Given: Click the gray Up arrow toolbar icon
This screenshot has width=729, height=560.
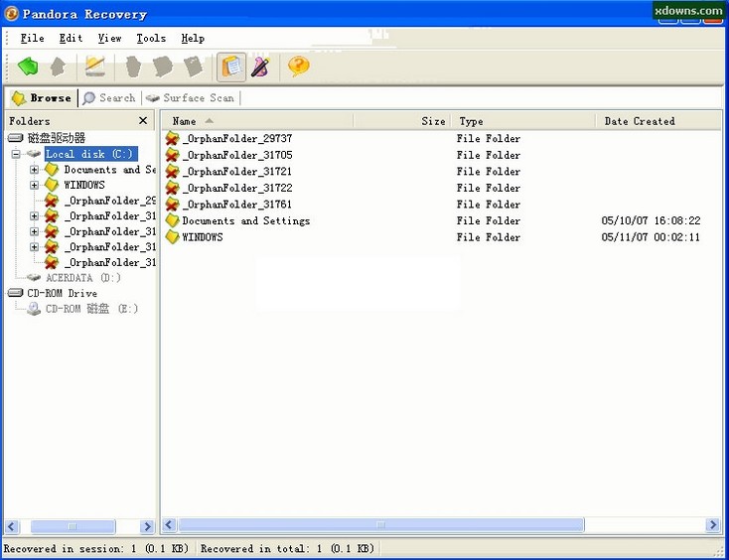Looking at the screenshot, I should coord(59,67).
